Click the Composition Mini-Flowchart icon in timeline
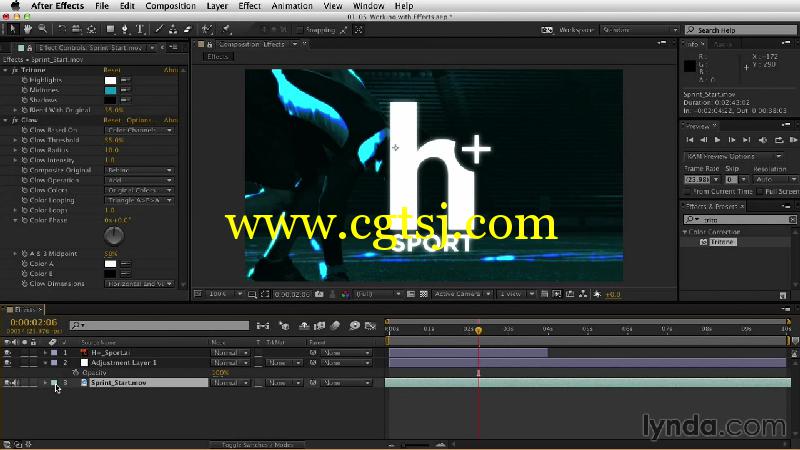 tap(263, 326)
